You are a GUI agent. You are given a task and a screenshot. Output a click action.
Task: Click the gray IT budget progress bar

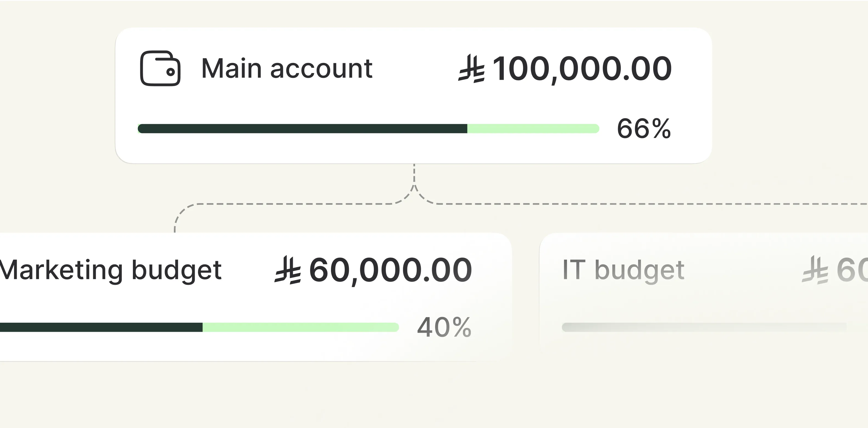(x=704, y=327)
